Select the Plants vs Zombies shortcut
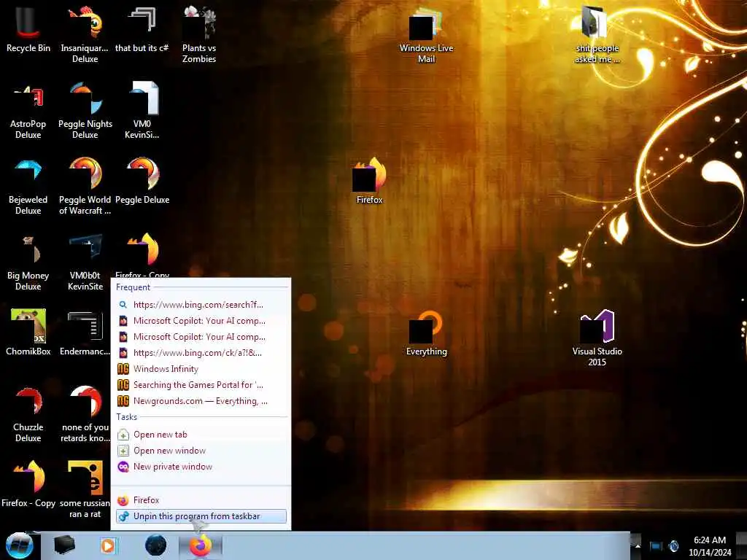The image size is (747, 560). (199, 34)
